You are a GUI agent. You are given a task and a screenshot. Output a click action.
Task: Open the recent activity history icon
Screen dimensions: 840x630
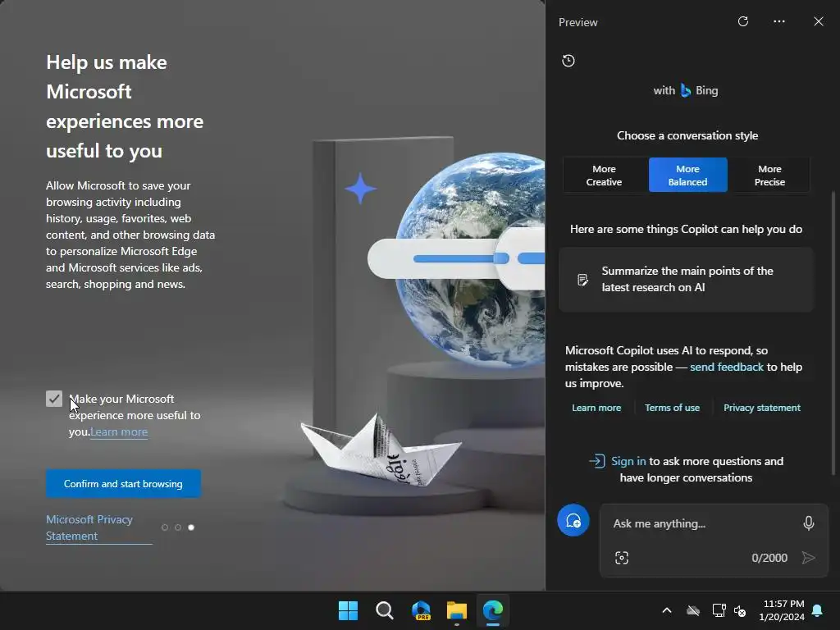tap(568, 61)
